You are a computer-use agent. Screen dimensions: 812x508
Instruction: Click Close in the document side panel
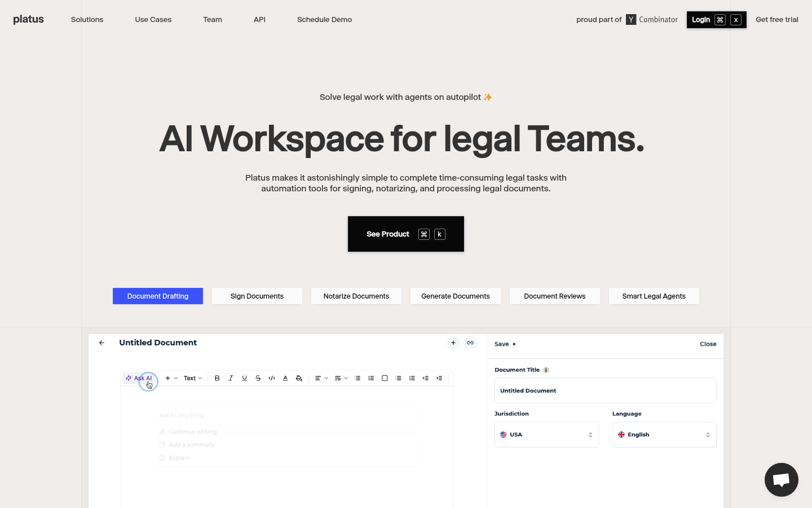click(x=708, y=344)
